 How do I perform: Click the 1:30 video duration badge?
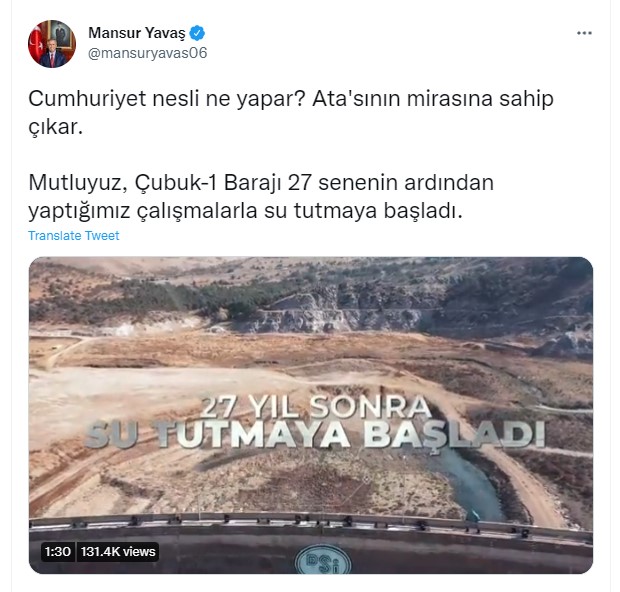58,552
